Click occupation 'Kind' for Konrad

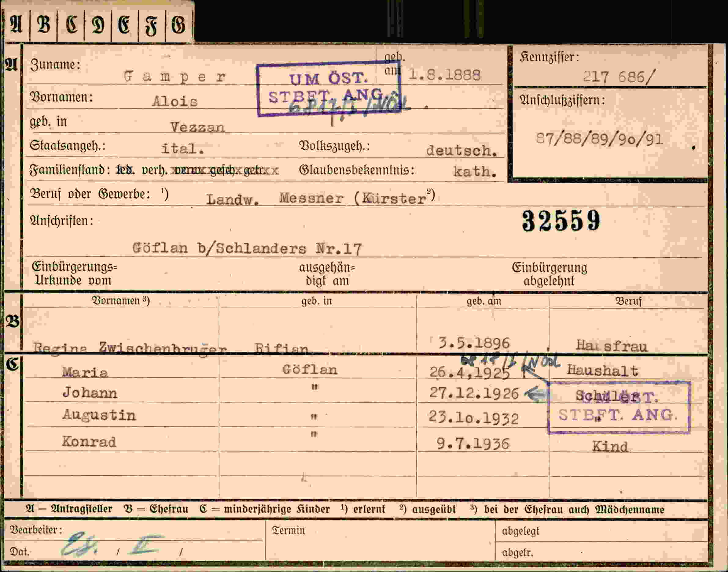[x=610, y=446]
